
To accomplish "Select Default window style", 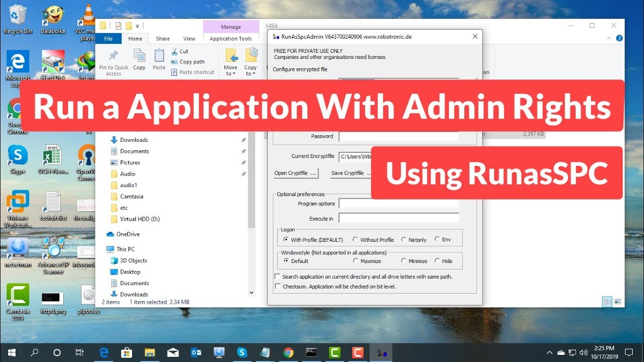I will [x=296, y=261].
